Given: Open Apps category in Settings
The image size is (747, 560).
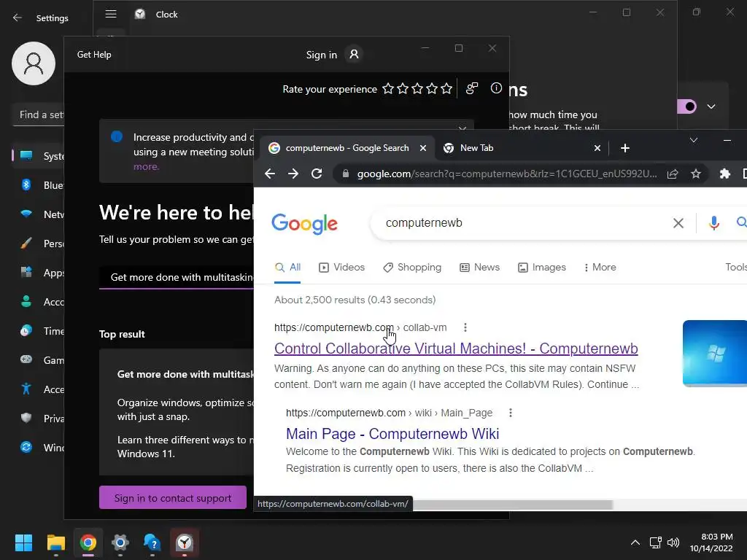Looking at the screenshot, I should click(39, 273).
